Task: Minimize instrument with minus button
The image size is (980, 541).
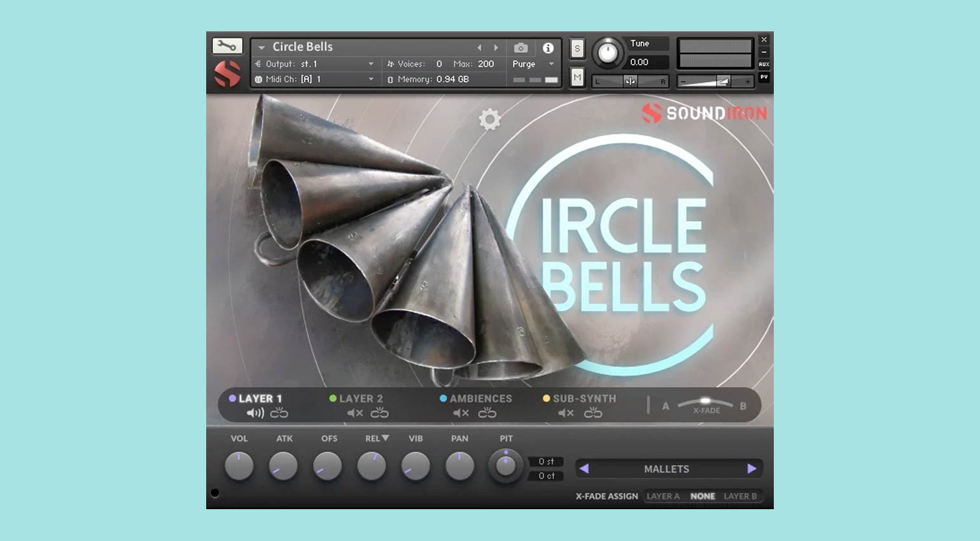Action: pos(764,52)
